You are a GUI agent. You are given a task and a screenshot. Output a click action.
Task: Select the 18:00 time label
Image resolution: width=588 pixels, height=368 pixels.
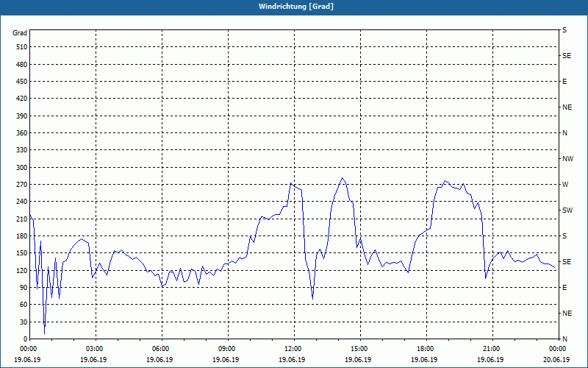424,349
